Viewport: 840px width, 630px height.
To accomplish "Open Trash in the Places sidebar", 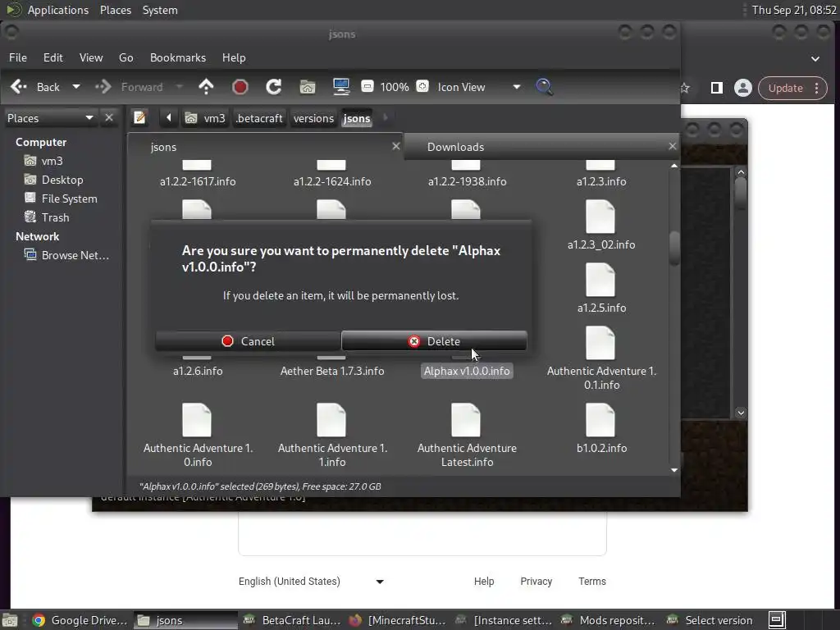I will [55, 217].
